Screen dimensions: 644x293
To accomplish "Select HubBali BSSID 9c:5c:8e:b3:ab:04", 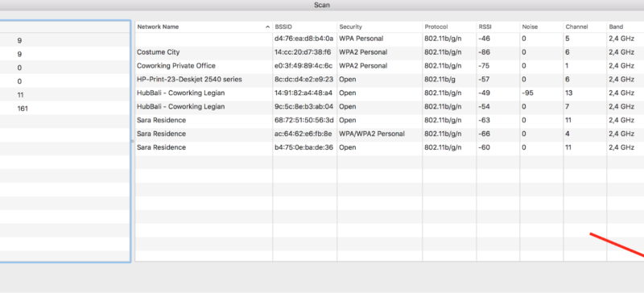I will 303,106.
